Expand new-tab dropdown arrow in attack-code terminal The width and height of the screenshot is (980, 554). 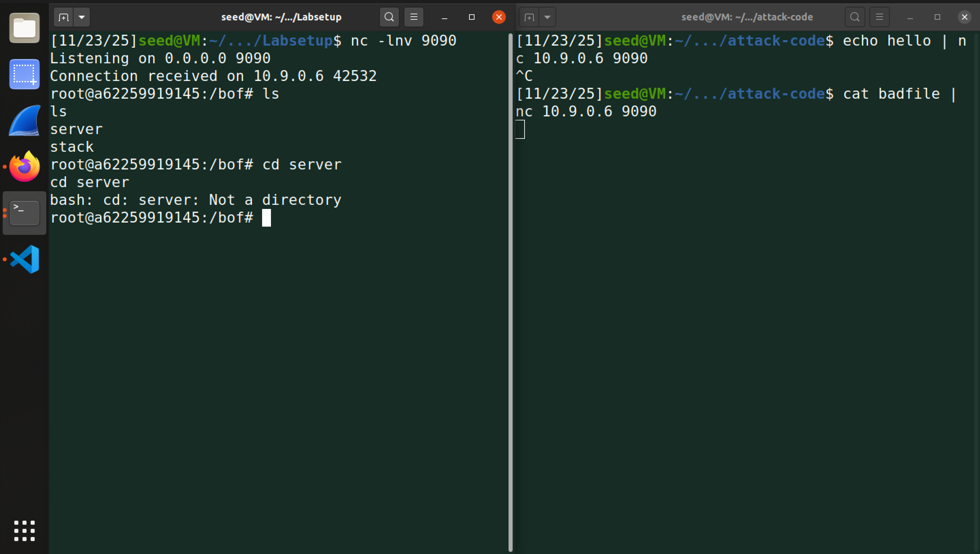click(547, 17)
